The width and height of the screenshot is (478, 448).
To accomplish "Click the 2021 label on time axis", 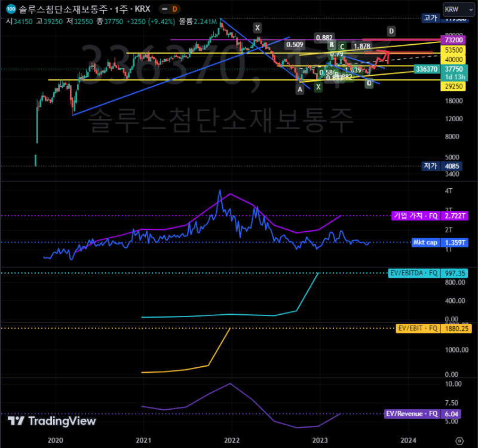I will click(143, 440).
